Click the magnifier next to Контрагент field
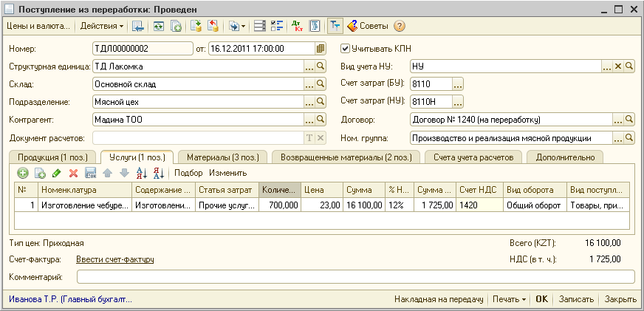The height and width of the screenshot is (311, 644). coord(321,120)
